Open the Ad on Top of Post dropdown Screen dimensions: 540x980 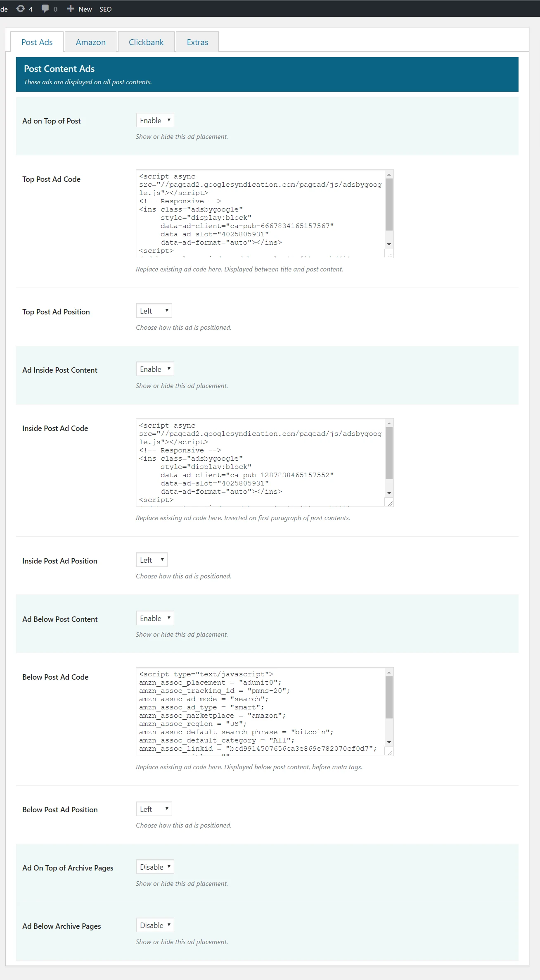click(155, 120)
